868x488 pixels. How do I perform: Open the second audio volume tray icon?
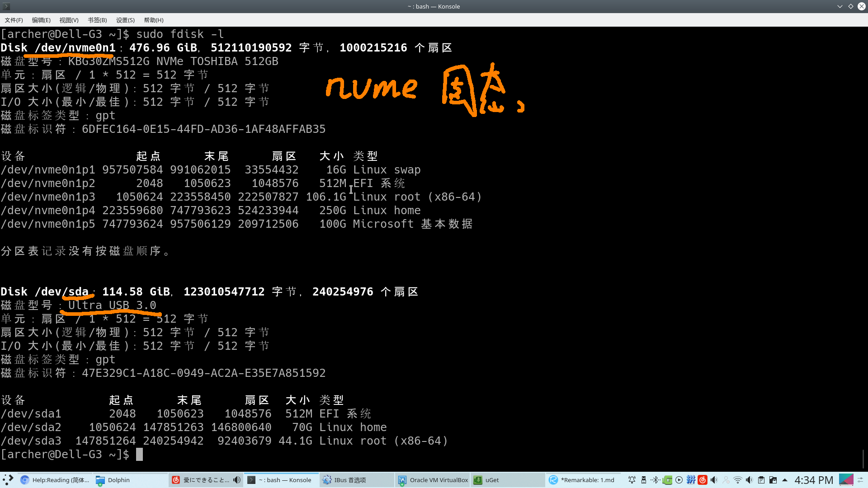pyautogui.click(x=750, y=480)
